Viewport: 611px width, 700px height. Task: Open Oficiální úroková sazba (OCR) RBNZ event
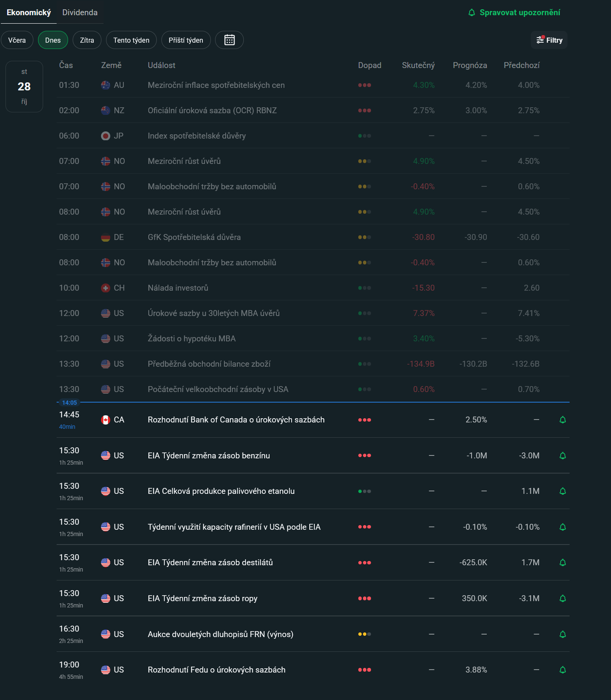(212, 110)
